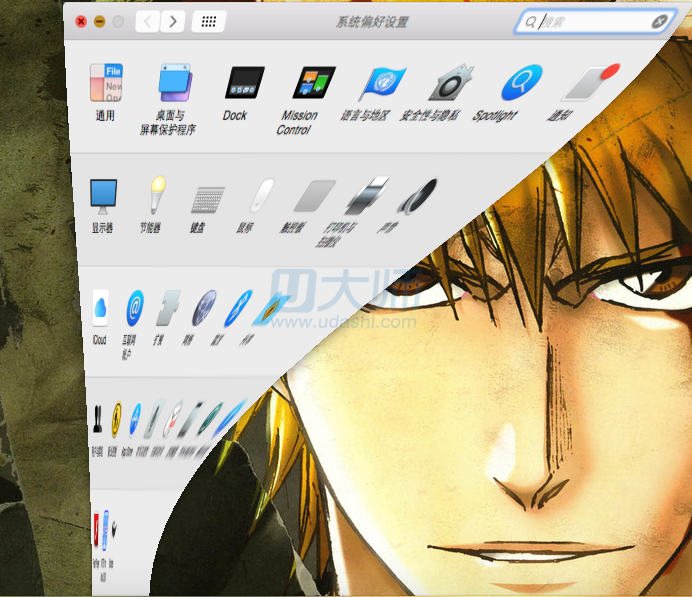Open the App Store preference pane

click(135, 420)
